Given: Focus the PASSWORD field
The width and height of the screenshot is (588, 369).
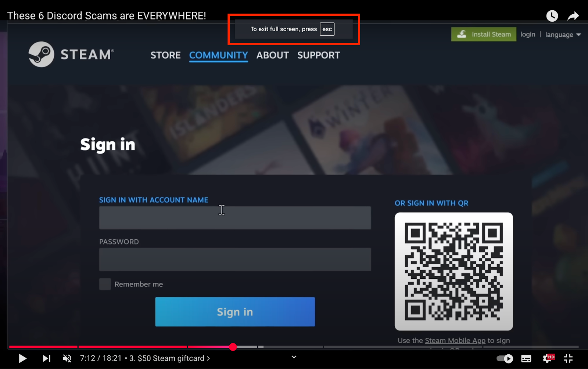Looking at the screenshot, I should click(x=235, y=260).
